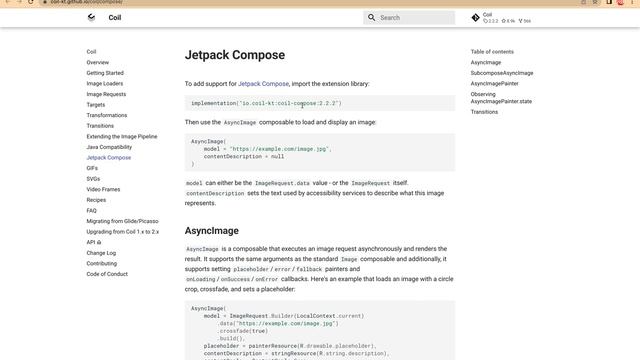Open Upgrading from Coil 1.x to 2.x

click(x=122, y=232)
